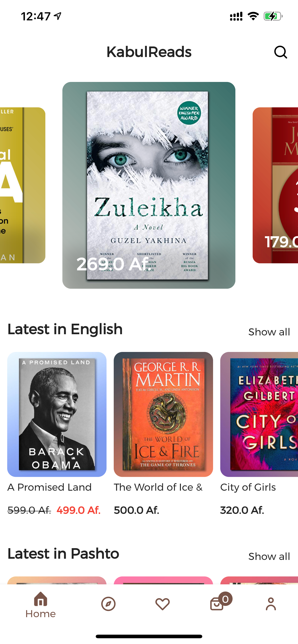Open A Promised Land book cover
The height and width of the screenshot is (644, 298).
[x=57, y=414]
